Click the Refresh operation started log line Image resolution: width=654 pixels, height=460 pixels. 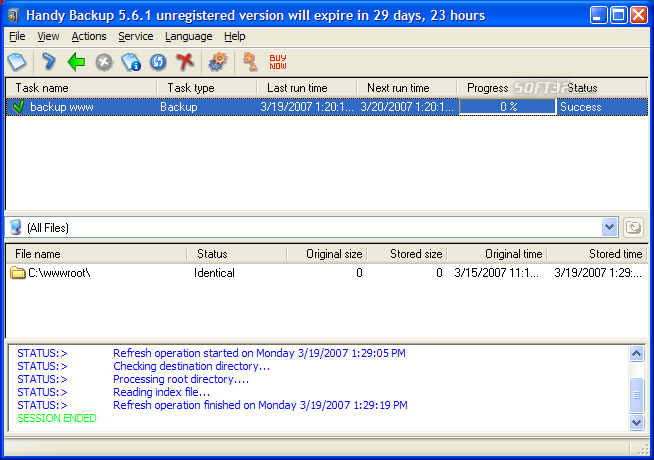pyautogui.click(x=259, y=353)
